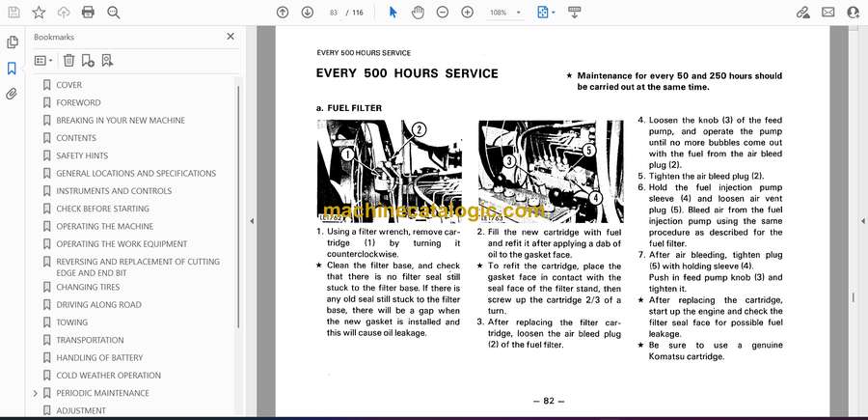This screenshot has height=420, width=868.
Task: Zoom out with the minus icon
Action: 443,13
